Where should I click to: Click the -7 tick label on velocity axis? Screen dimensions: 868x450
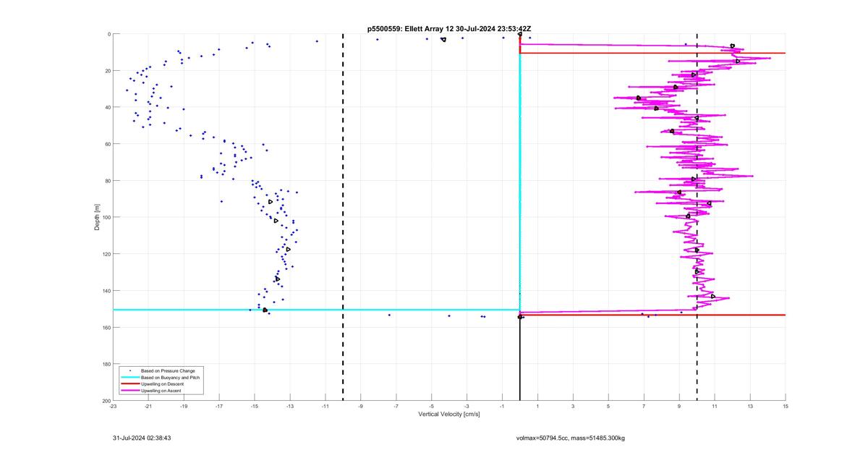pos(396,406)
